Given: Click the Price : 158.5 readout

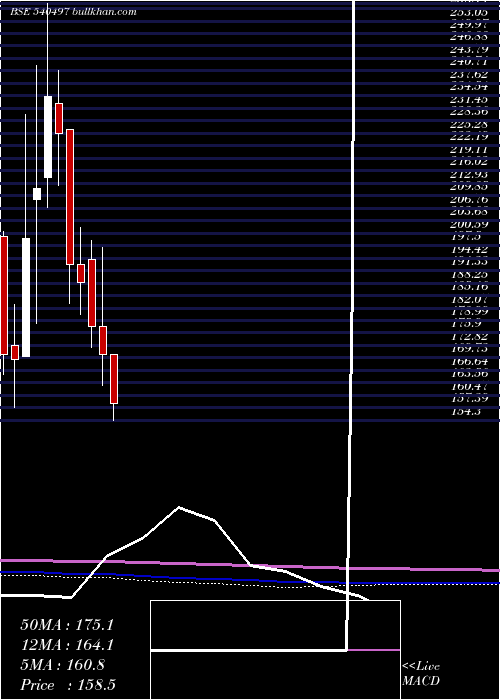Looking at the screenshot, I should (x=68, y=685).
